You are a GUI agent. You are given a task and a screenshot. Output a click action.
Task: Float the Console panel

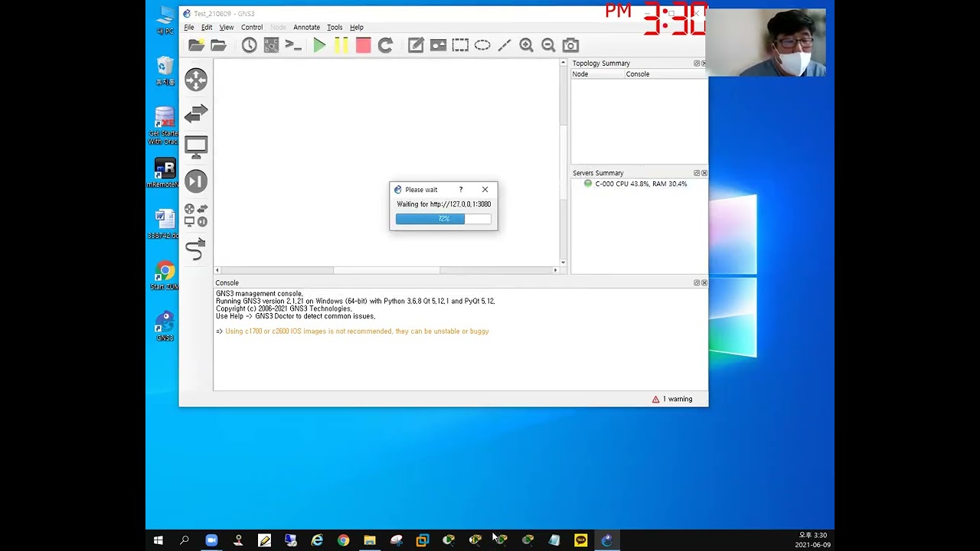[x=697, y=283]
